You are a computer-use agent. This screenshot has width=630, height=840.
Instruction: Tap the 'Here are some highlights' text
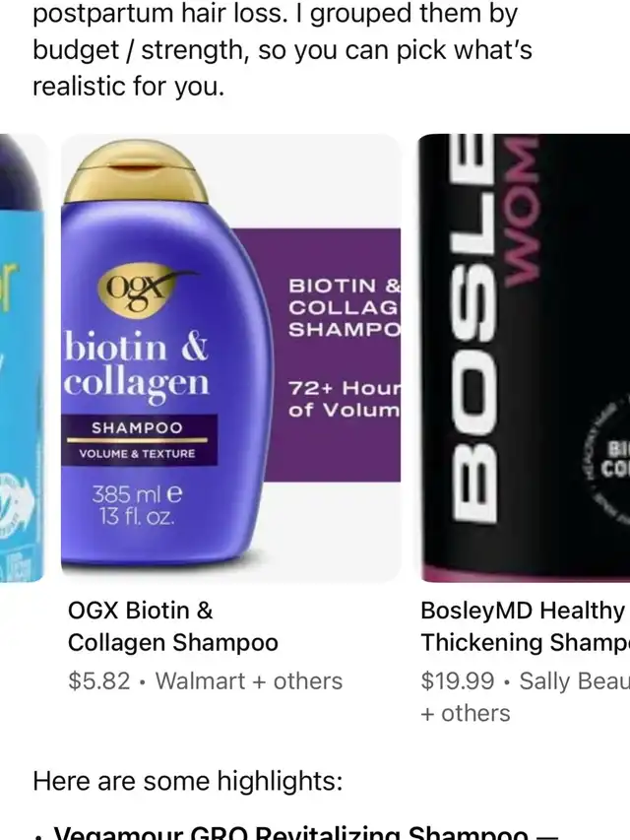[x=187, y=781]
